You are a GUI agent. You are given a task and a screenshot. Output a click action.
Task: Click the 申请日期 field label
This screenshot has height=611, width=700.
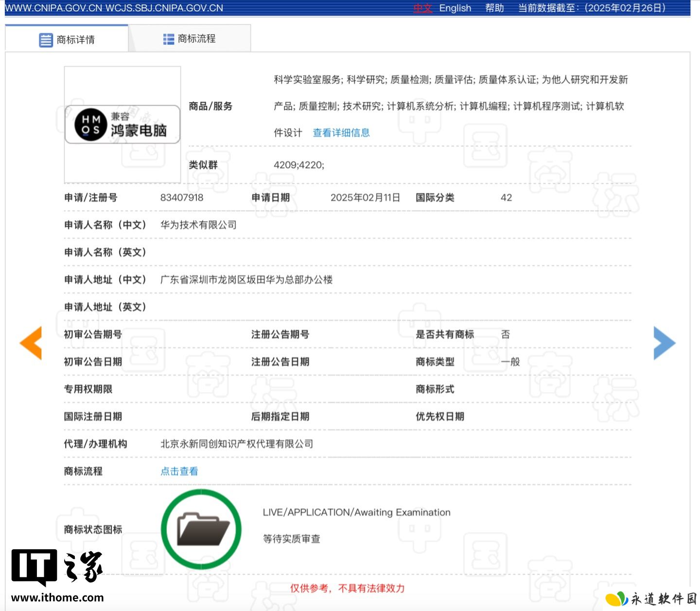tap(271, 197)
